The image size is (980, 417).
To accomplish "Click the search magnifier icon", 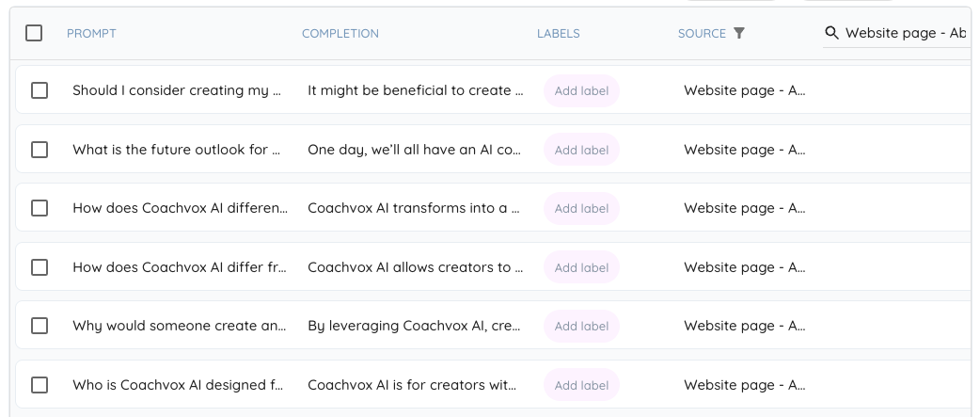I will [831, 33].
